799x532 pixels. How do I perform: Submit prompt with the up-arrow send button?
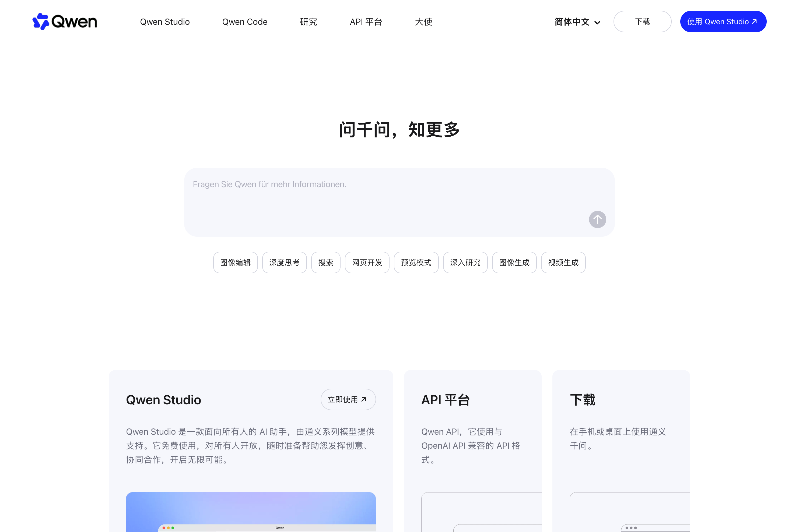(597, 219)
